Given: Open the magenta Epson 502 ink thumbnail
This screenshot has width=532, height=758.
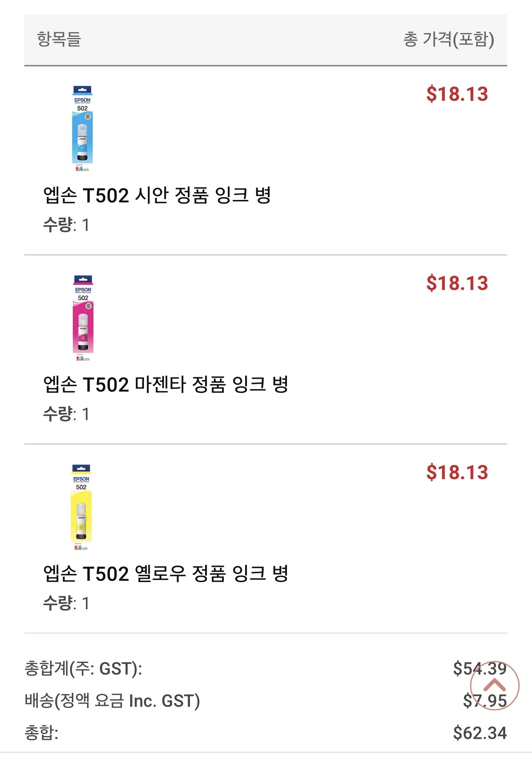Looking at the screenshot, I should (x=83, y=317).
